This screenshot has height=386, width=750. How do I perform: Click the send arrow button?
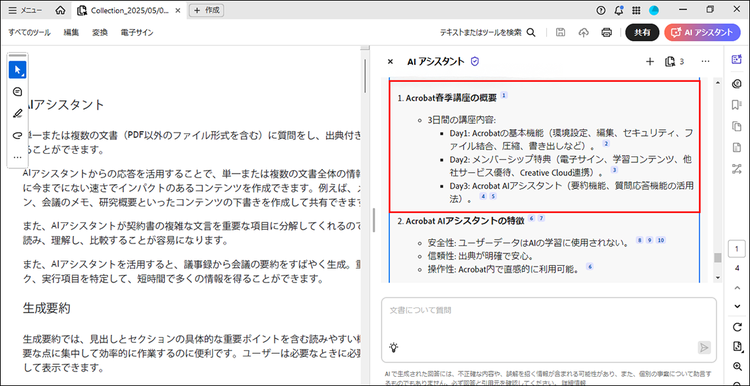pyautogui.click(x=704, y=347)
